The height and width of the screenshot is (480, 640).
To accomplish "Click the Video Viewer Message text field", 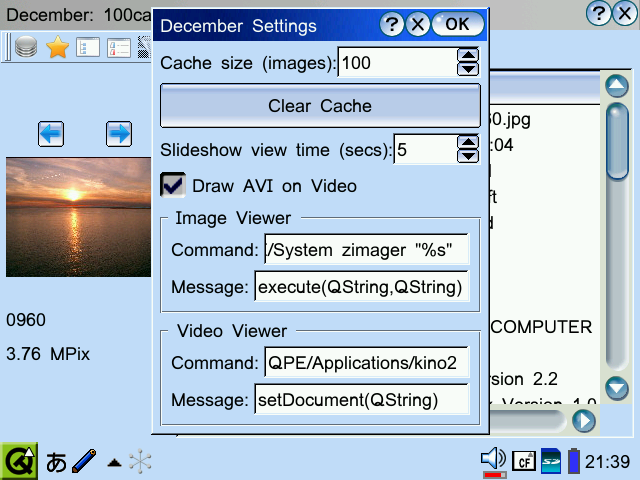I will click(361, 400).
